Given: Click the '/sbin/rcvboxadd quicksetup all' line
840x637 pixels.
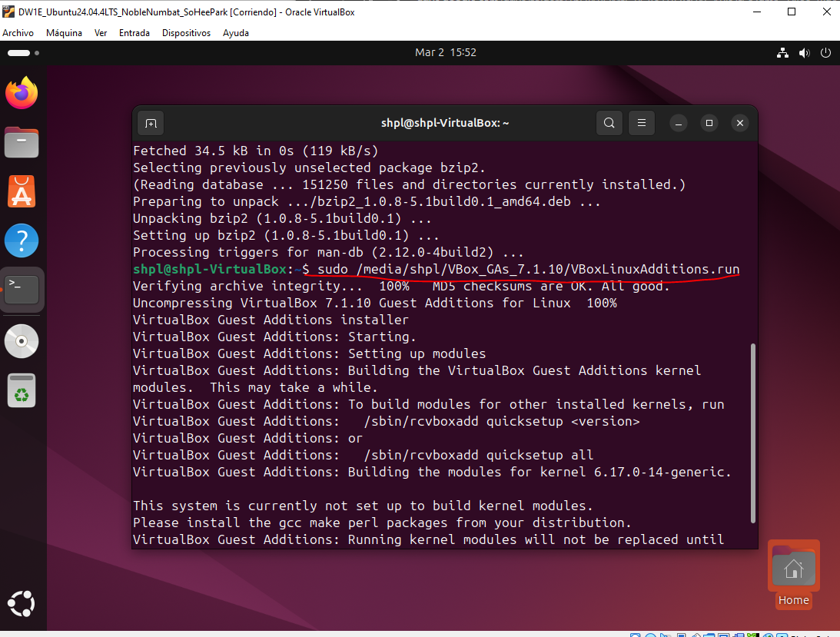Looking at the screenshot, I should pos(364,455).
